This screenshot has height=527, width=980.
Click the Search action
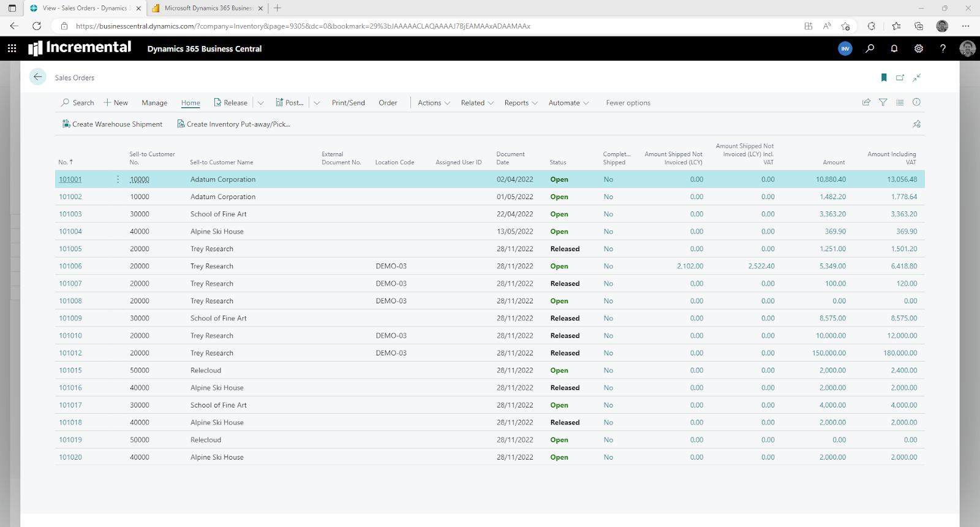tap(78, 103)
